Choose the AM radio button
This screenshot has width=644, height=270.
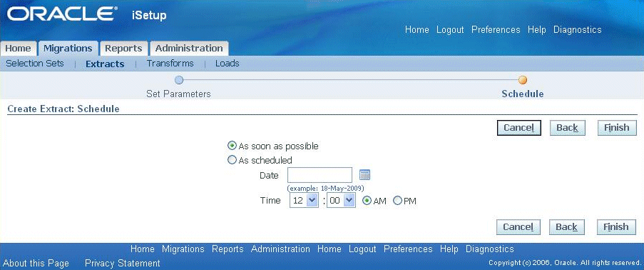[x=367, y=201]
